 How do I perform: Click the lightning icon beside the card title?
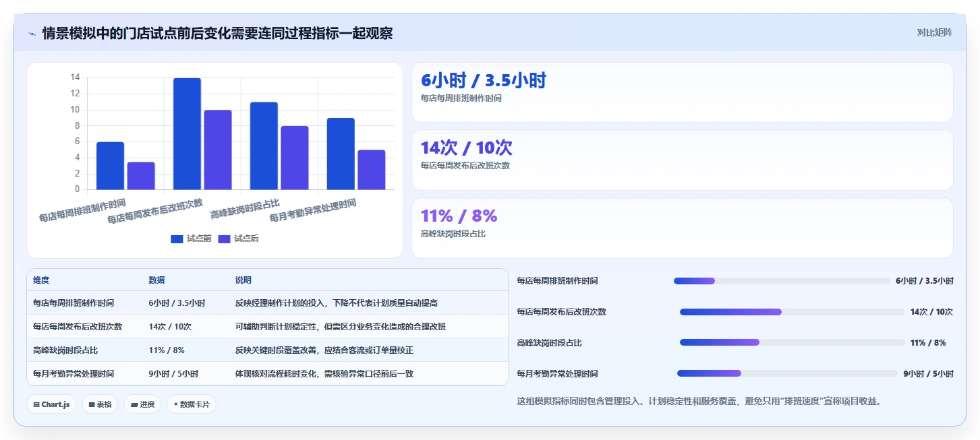pos(32,34)
